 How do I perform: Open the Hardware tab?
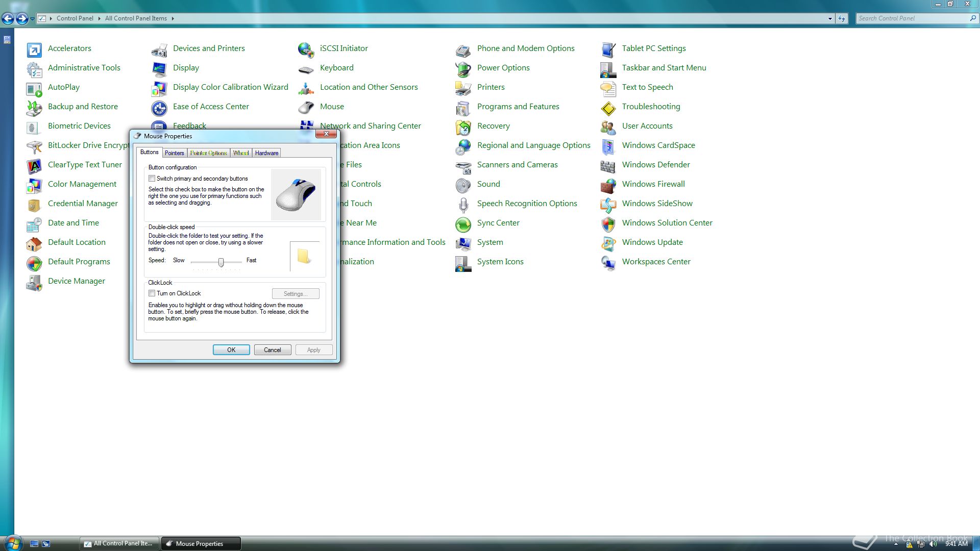pos(266,153)
